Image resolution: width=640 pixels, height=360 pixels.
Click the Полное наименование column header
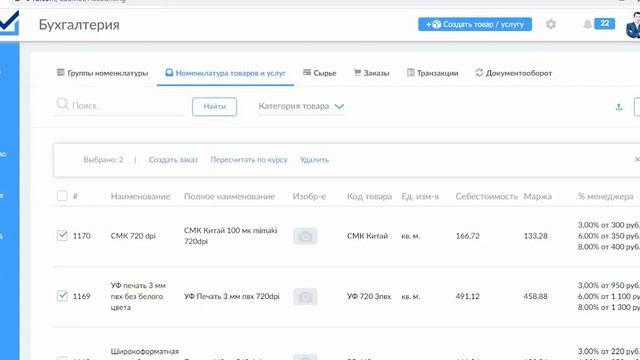click(x=229, y=196)
